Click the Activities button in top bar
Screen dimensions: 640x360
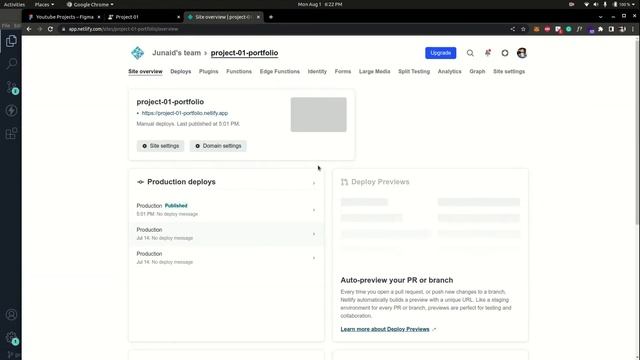(x=14, y=4)
